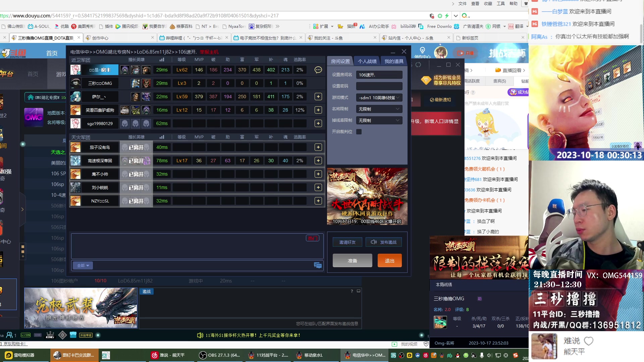This screenshot has width=644, height=362.
Task: Click the player avatar of 三秒□□OMG
Action: point(75,83)
